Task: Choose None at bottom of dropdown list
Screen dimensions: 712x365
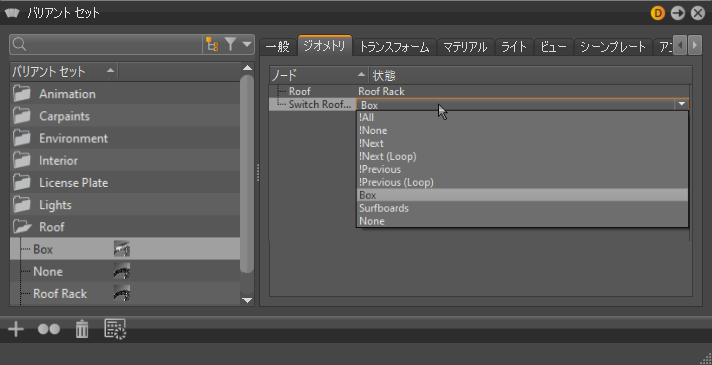Action: (522, 221)
